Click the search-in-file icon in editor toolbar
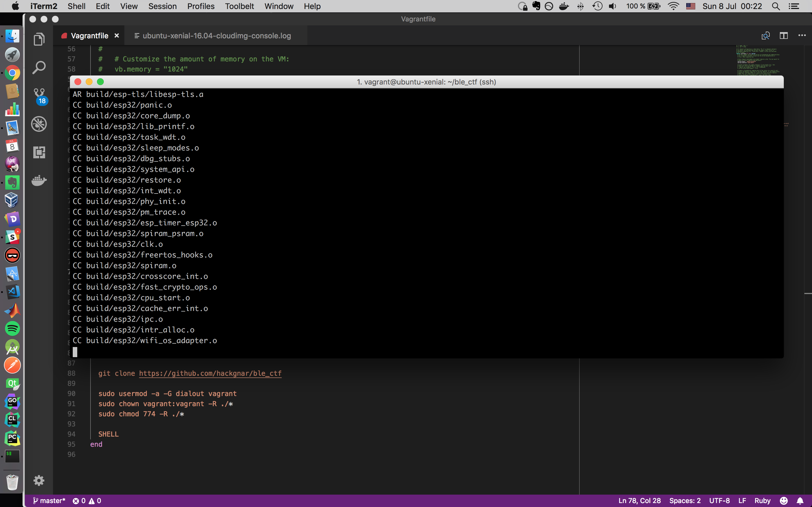Screen dimensions: 812x507 [x=765, y=35]
